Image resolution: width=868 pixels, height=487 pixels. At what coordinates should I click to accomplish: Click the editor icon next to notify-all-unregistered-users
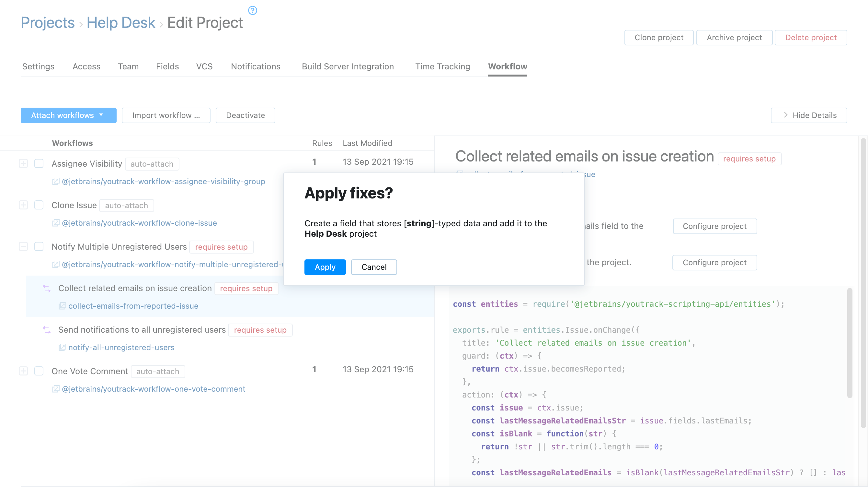(x=62, y=347)
